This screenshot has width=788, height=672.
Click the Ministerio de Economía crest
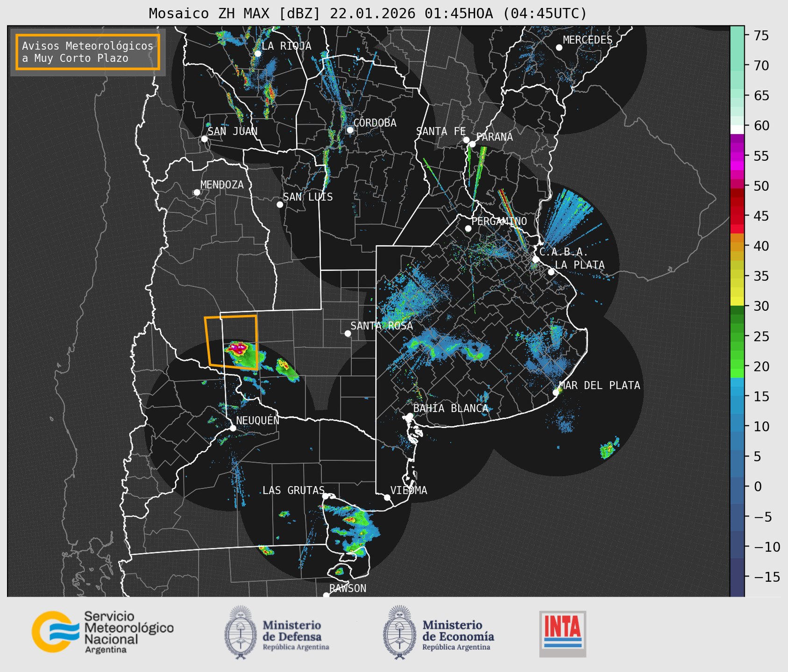click(400, 633)
